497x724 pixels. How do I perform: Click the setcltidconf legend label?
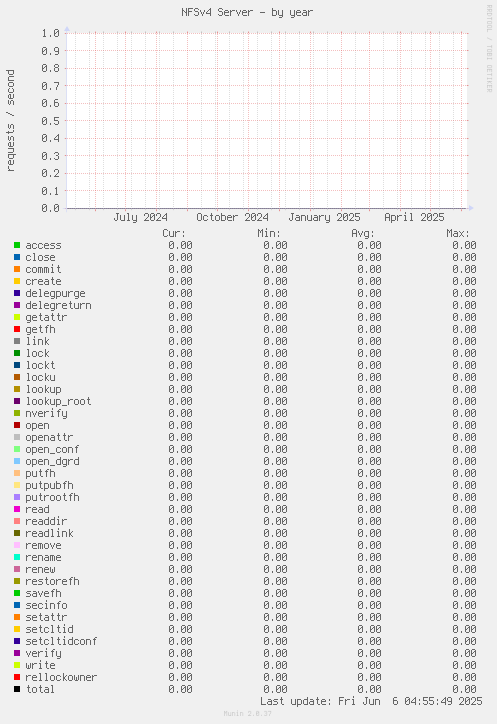point(61,641)
